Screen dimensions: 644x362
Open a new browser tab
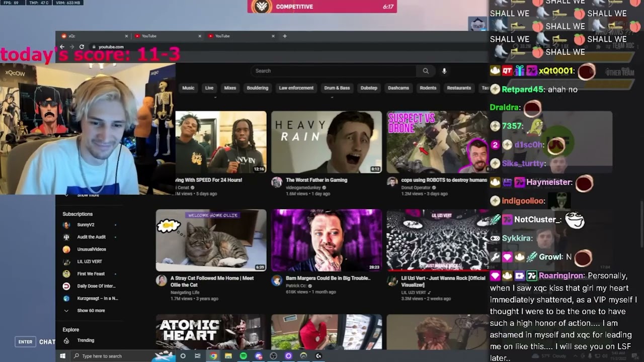285,36
